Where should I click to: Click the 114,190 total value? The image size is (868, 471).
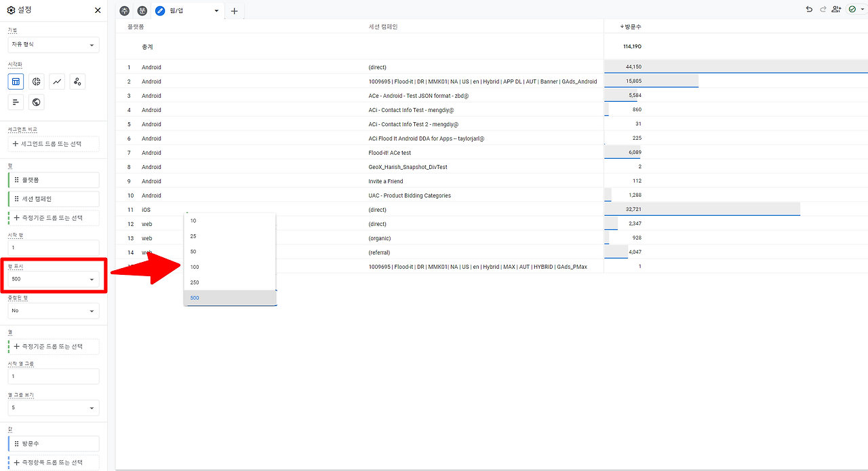click(632, 47)
